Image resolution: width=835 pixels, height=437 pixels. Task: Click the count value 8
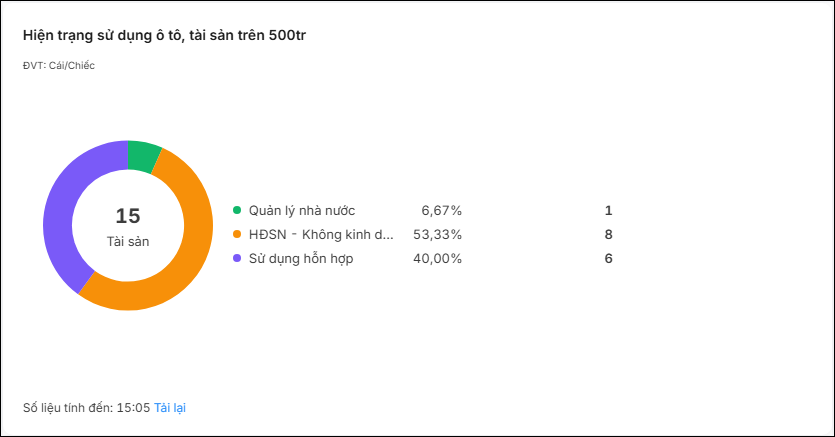[x=608, y=235]
